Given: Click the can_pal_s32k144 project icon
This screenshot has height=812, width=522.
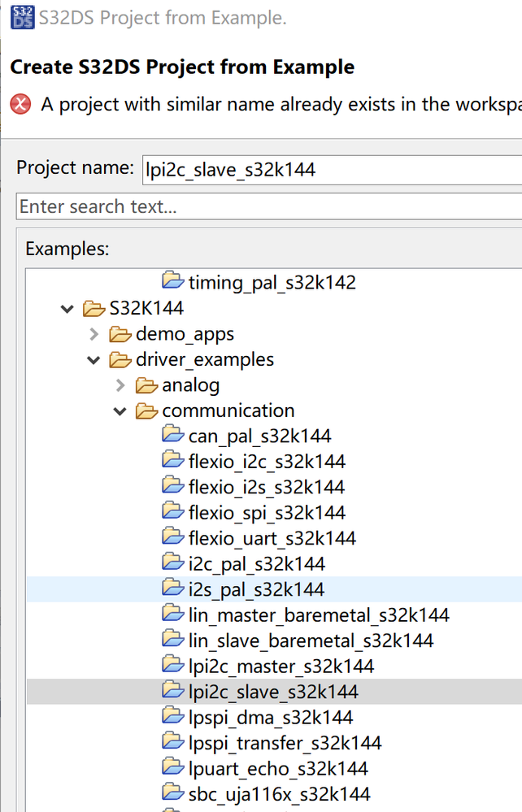Looking at the screenshot, I should pyautogui.click(x=173, y=434).
